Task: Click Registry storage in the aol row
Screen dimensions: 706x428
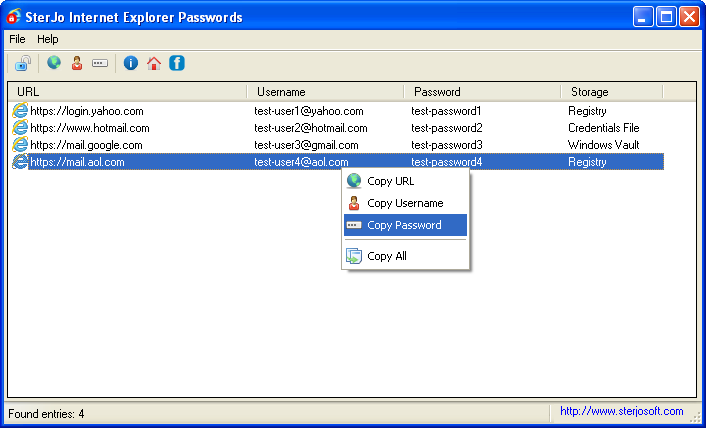Action: pos(587,162)
